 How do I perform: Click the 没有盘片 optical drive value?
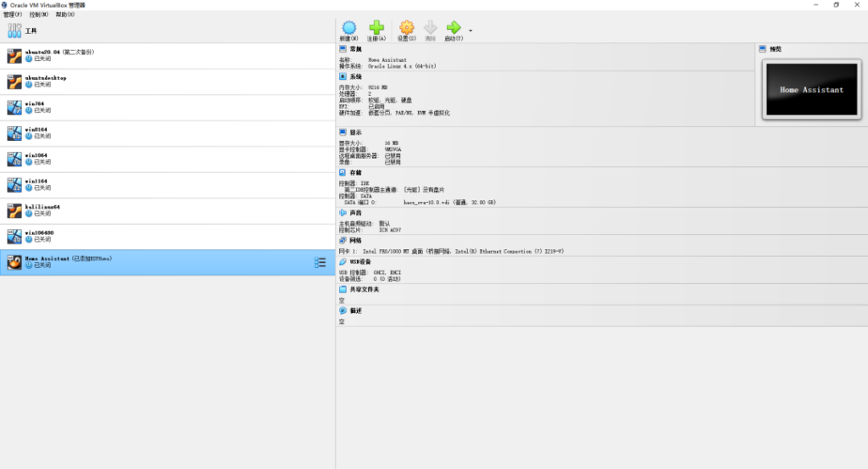(x=424, y=189)
